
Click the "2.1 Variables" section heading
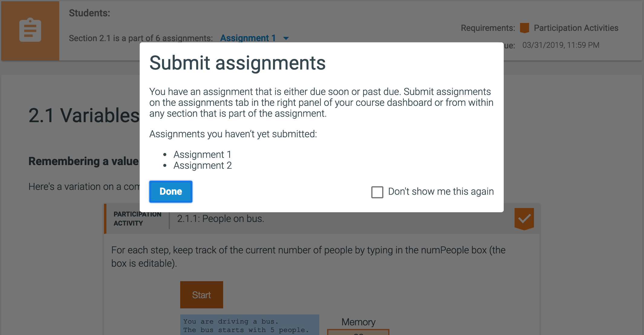pyautogui.click(x=84, y=115)
